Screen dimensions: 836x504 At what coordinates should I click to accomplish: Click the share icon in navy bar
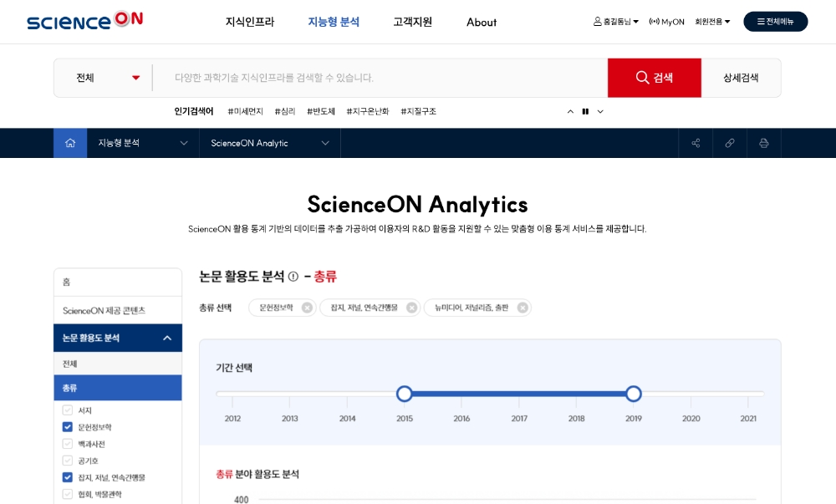(696, 143)
